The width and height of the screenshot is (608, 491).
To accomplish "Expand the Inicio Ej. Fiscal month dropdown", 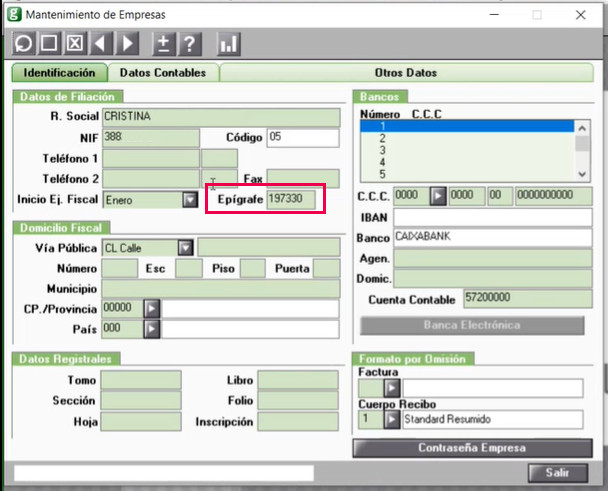I will tap(190, 200).
